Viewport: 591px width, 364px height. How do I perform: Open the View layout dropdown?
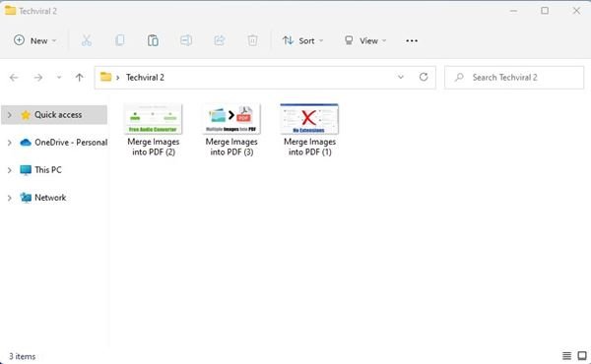365,40
